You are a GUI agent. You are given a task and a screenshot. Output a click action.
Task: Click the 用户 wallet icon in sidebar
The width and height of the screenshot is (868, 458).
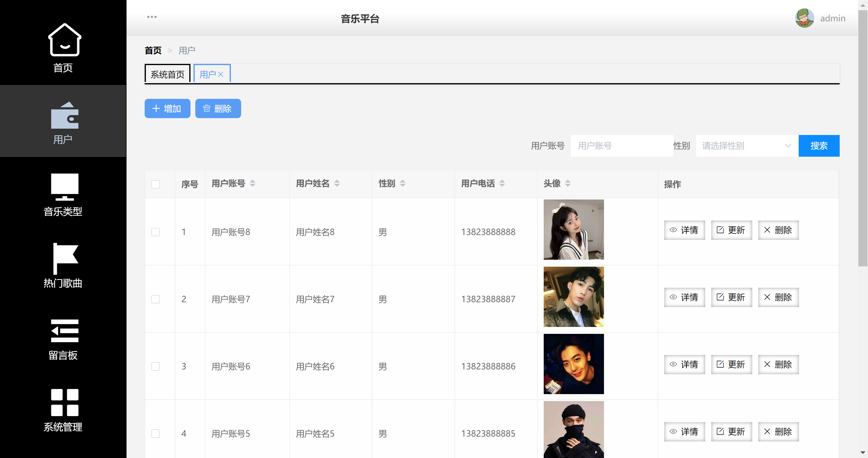tap(64, 115)
